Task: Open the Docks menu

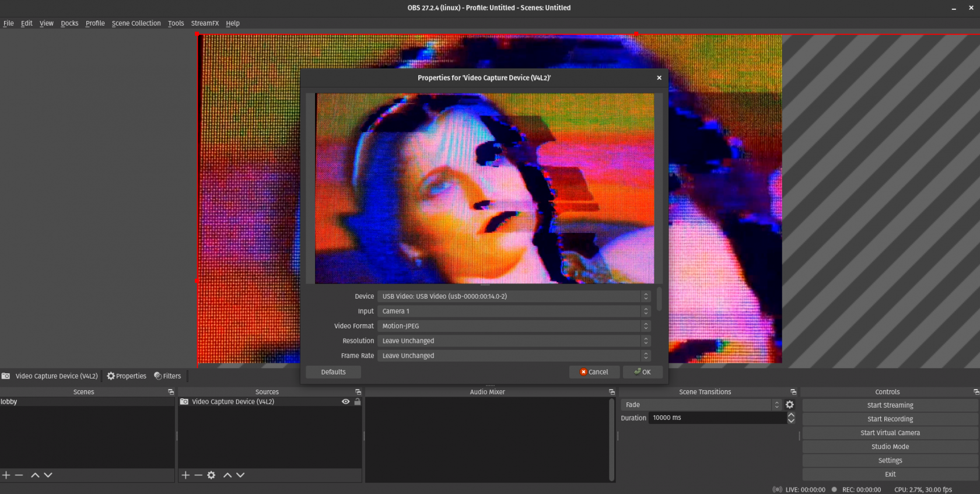Action: point(69,23)
